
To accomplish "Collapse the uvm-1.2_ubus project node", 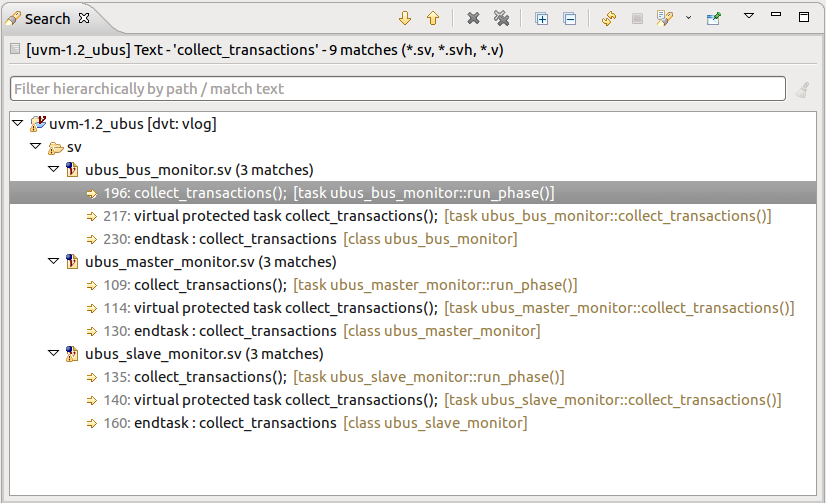I will point(17,124).
